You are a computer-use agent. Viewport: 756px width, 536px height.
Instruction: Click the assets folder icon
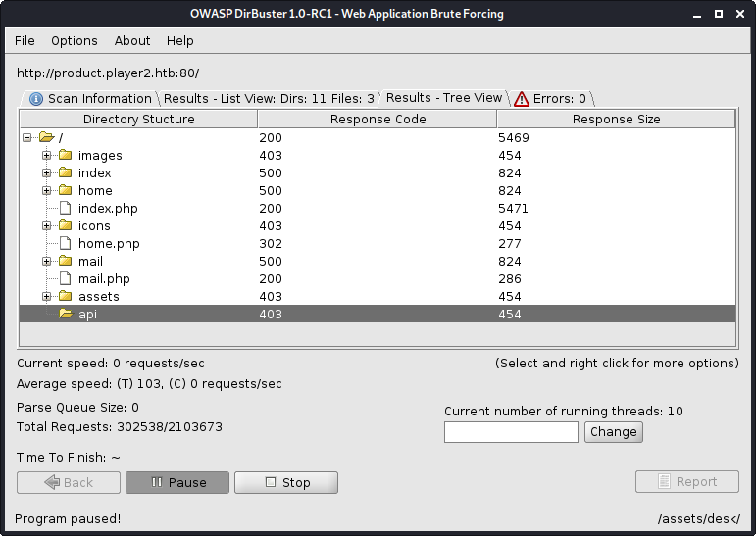click(66, 296)
